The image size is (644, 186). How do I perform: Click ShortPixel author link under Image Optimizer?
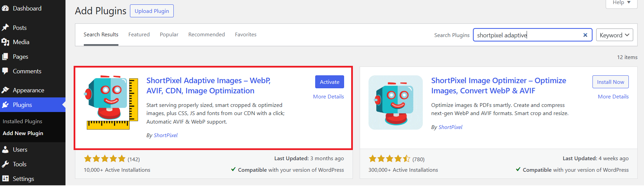[x=450, y=127]
